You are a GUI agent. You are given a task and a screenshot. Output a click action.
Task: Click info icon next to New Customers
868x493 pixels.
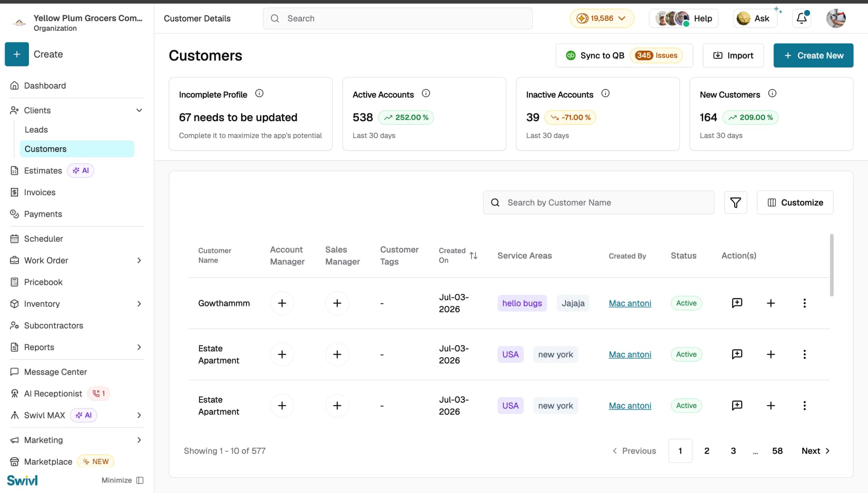tap(772, 94)
